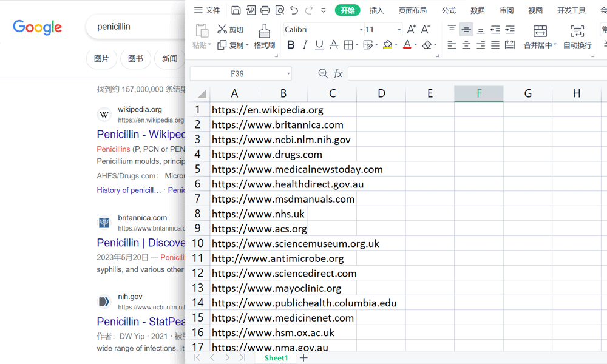Click the zoom magnifier icon near formula bar
Image resolution: width=607 pixels, height=364 pixels.
click(x=323, y=73)
